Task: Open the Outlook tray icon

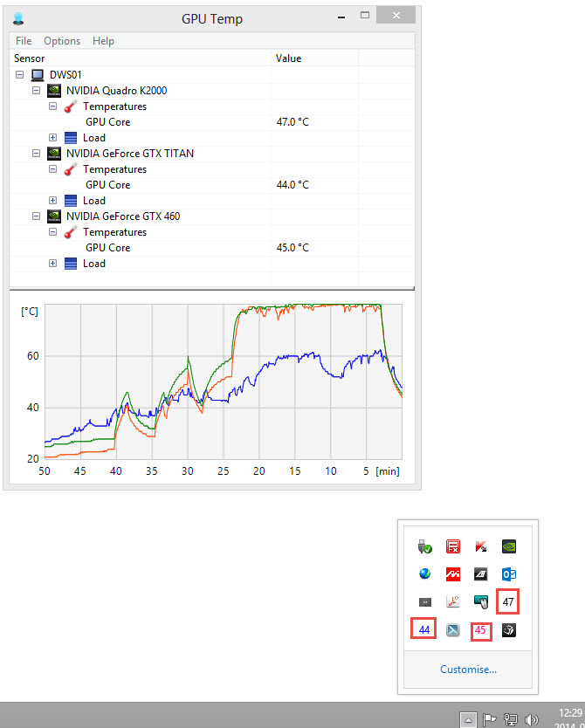Action: click(509, 574)
